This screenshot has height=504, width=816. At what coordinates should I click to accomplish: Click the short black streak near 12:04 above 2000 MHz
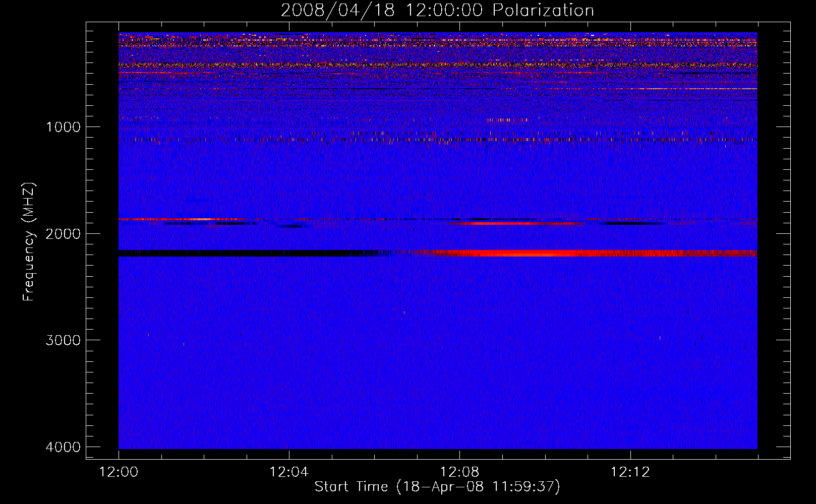coord(293,226)
